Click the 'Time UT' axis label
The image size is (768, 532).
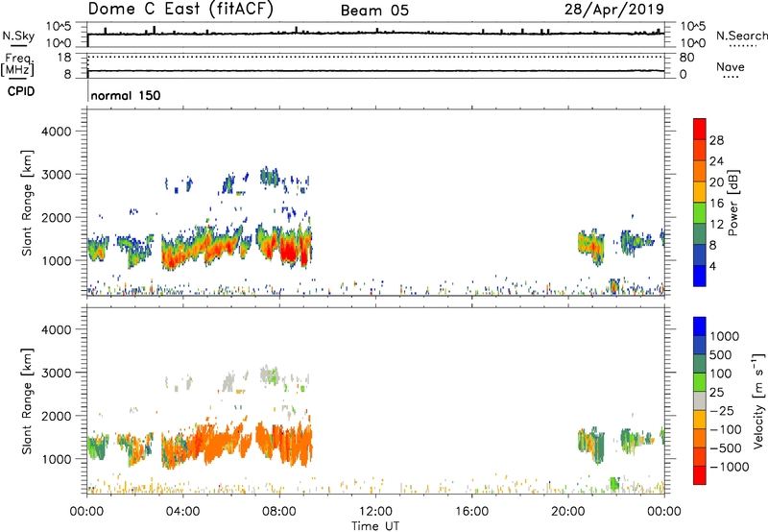pos(375,526)
